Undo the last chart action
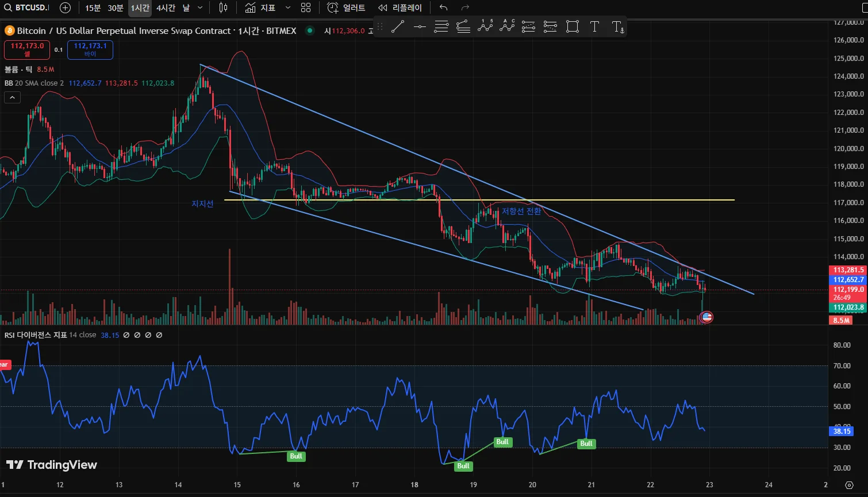Image resolution: width=868 pixels, height=497 pixels. point(443,7)
